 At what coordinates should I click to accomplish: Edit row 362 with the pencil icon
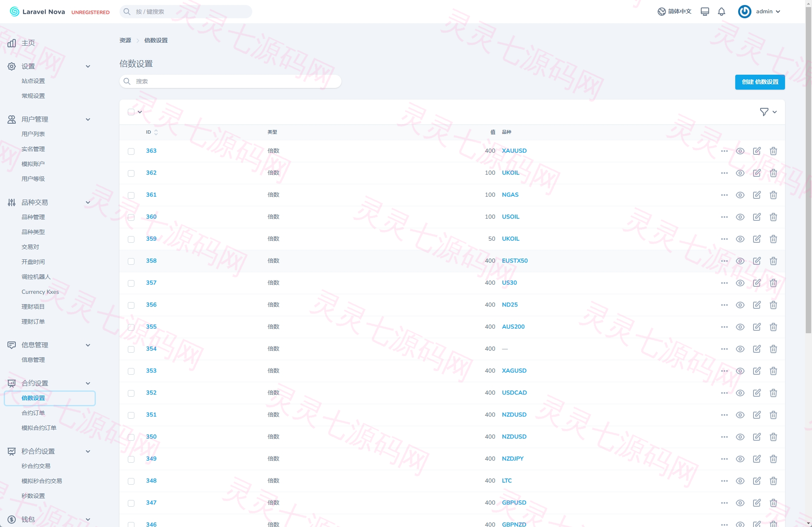(757, 173)
